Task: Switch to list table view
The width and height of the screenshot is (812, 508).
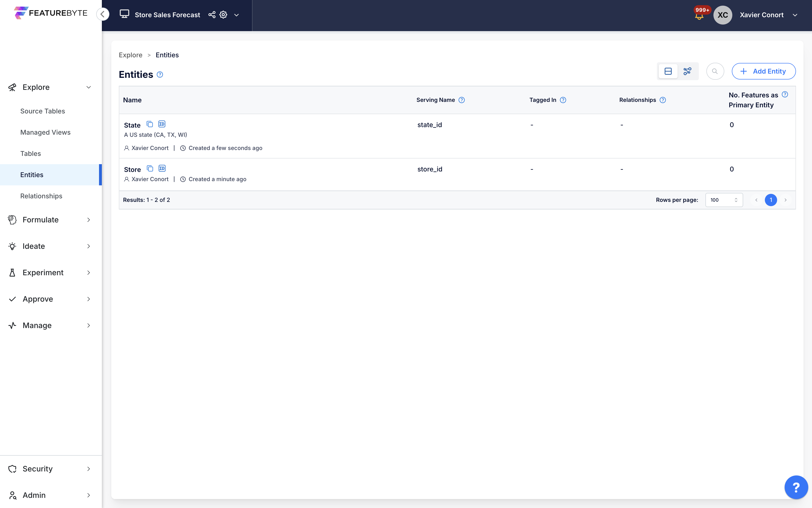Action: pyautogui.click(x=668, y=71)
